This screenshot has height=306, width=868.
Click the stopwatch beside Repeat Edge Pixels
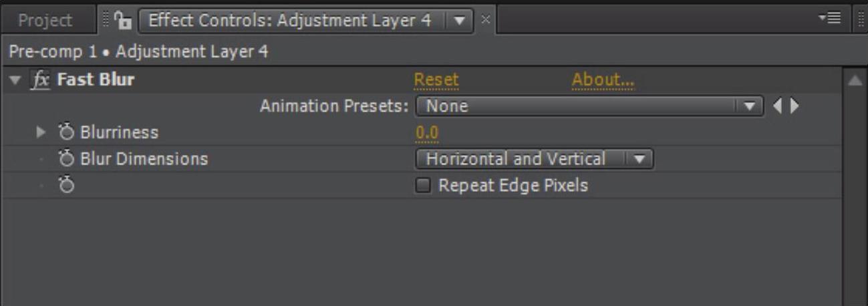pyautogui.click(x=66, y=185)
